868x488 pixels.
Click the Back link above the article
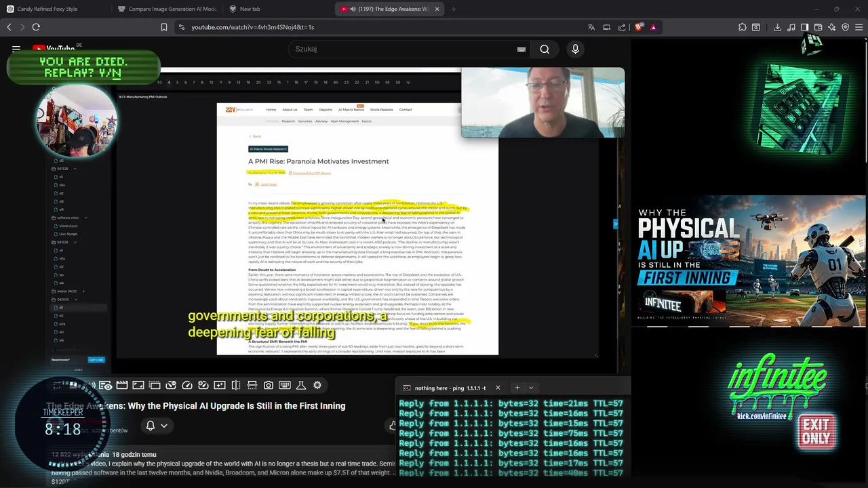coord(255,136)
